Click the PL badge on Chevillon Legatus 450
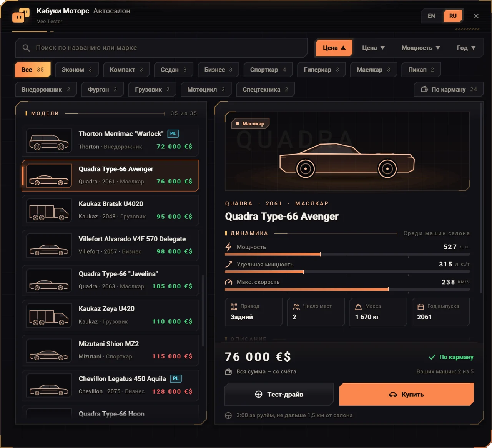The image size is (492, 448). [x=176, y=379]
